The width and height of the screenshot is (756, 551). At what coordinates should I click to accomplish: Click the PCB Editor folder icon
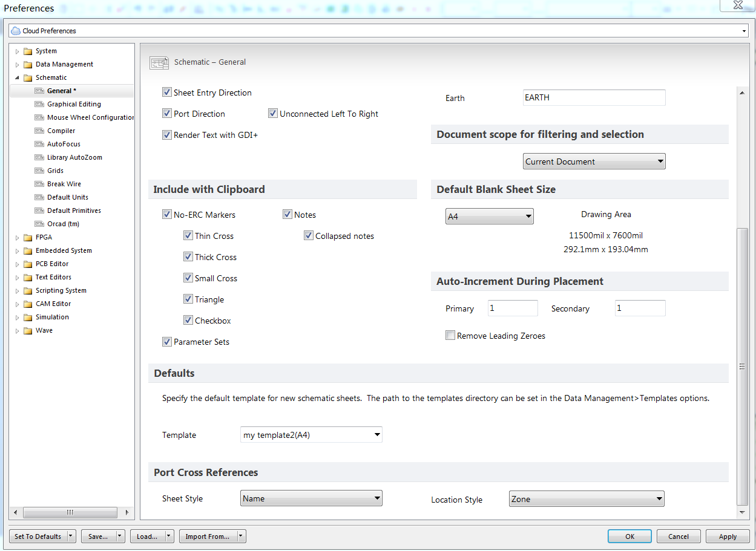[28, 264]
